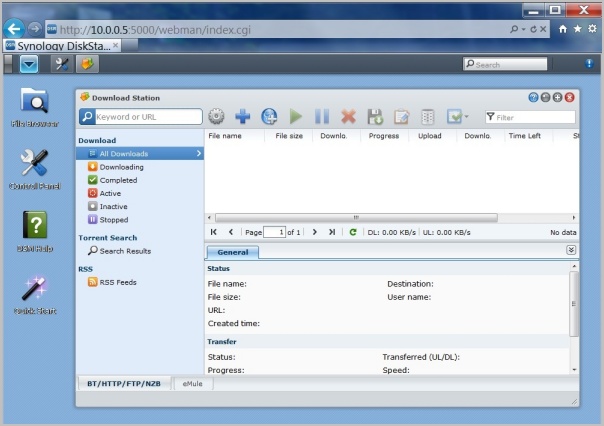Click the list columns toolbar icon

coord(428,117)
